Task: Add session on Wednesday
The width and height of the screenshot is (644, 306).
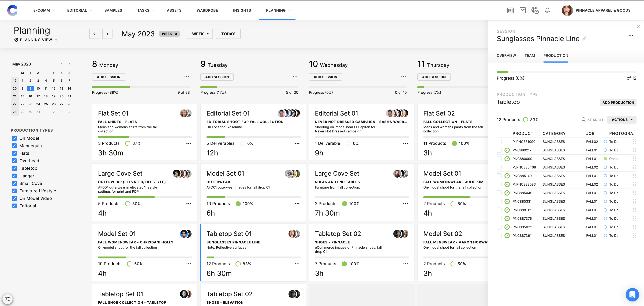Action: [x=325, y=77]
